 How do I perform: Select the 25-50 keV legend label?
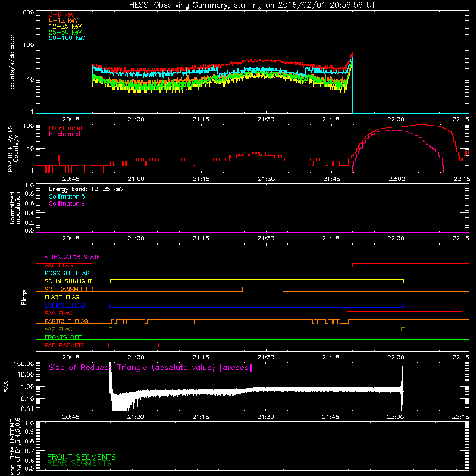pyautogui.click(x=65, y=32)
